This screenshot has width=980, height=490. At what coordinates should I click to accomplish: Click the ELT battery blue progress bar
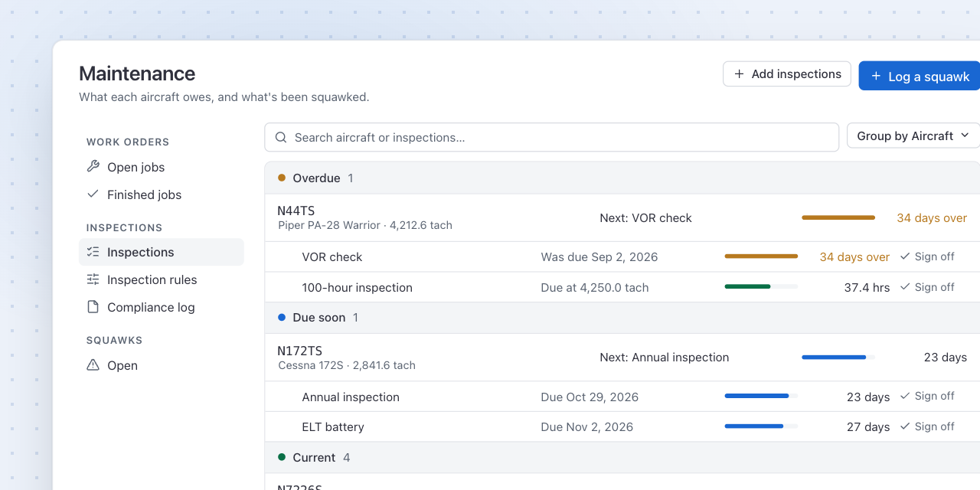pos(761,426)
